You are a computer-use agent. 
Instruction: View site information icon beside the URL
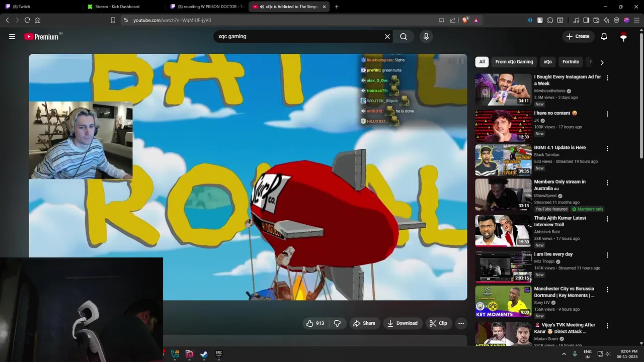tap(126, 20)
